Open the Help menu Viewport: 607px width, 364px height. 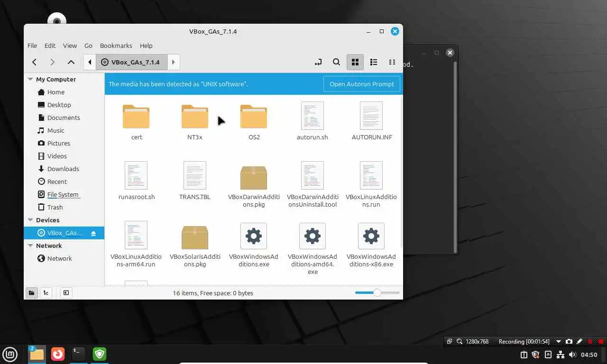(x=146, y=45)
